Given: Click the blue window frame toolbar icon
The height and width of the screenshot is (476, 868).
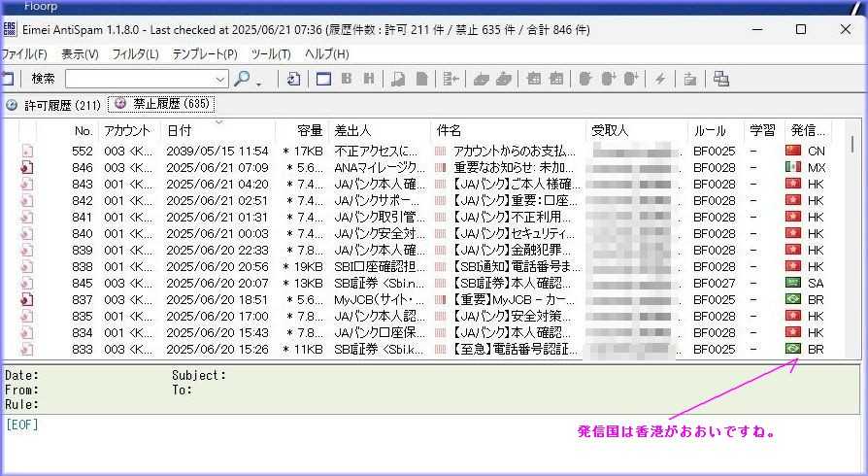Looking at the screenshot, I should (x=323, y=80).
